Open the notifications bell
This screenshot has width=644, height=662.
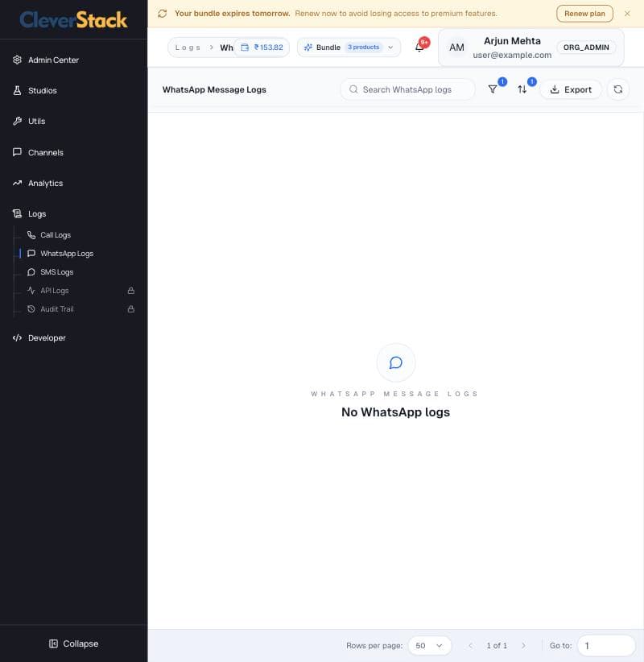(x=419, y=47)
